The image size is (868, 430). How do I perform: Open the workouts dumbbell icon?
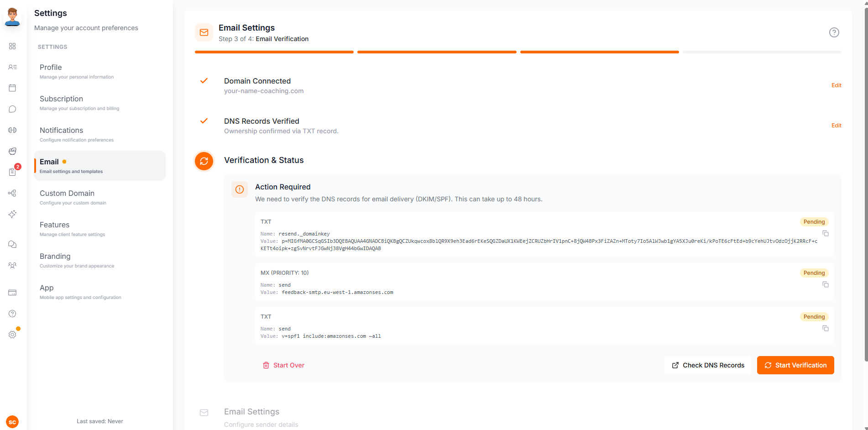tap(12, 130)
